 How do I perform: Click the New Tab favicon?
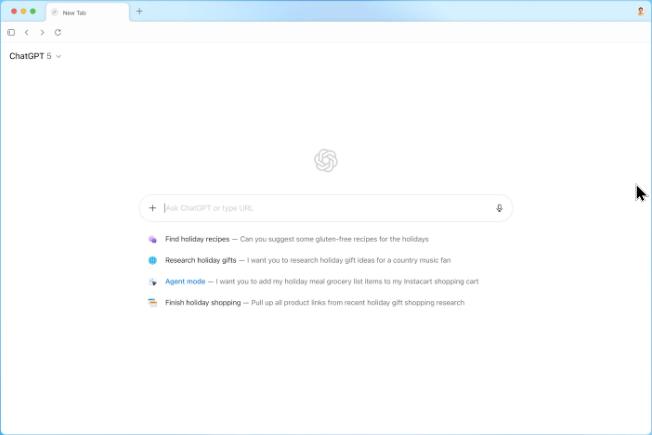point(54,12)
